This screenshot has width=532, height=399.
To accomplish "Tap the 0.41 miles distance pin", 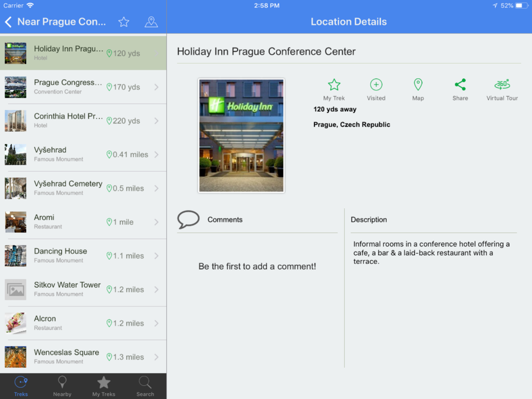I will click(109, 155).
